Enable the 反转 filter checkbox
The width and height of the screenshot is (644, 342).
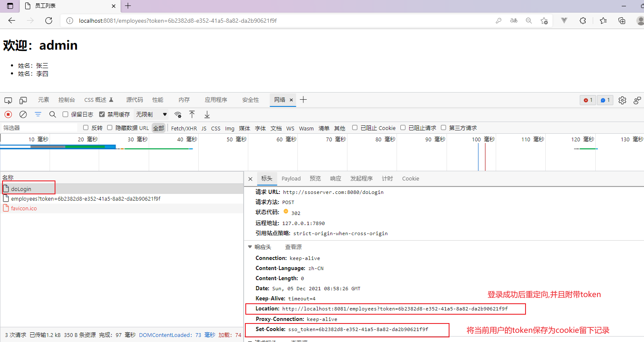[86, 127]
